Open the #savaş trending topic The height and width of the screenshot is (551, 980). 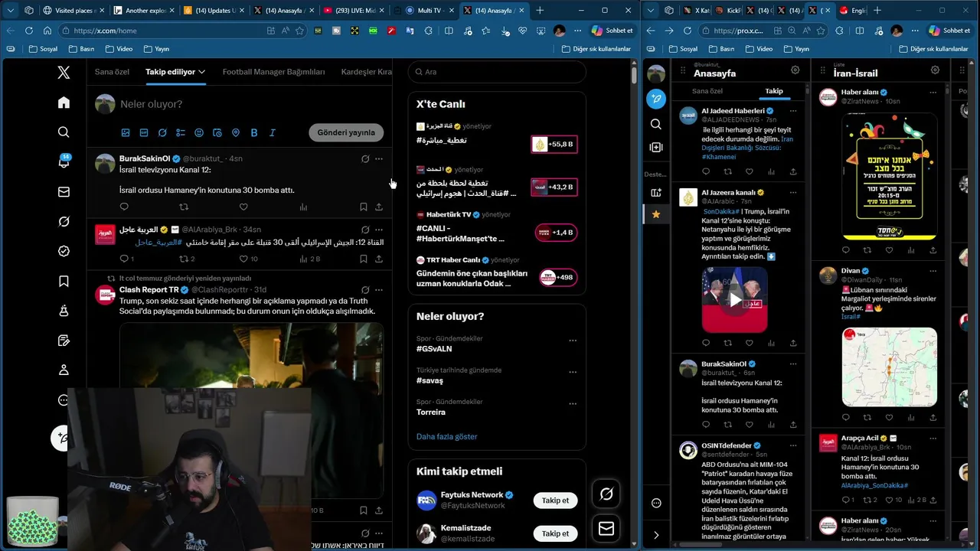click(x=430, y=380)
